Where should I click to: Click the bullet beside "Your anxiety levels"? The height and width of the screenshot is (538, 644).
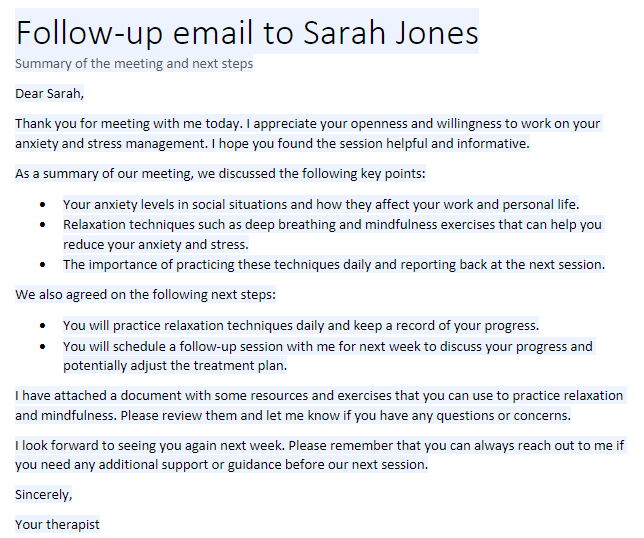tap(43, 205)
